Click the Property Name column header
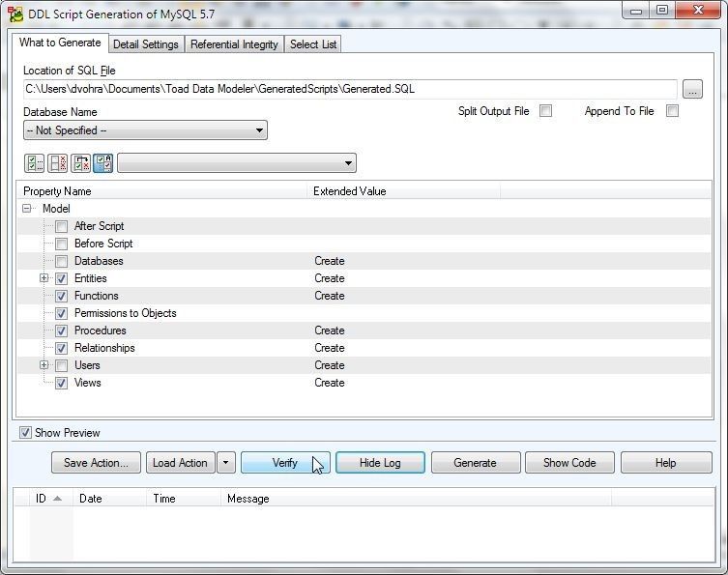This screenshot has width=728, height=575. point(162,191)
